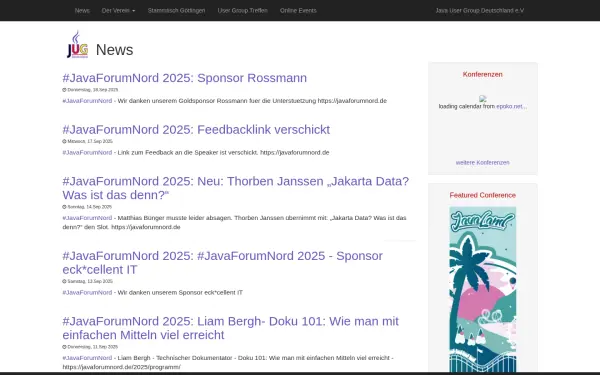Click clock icon beside Donnerstag, 11.Sep date
The image size is (600, 375).
[64, 347]
